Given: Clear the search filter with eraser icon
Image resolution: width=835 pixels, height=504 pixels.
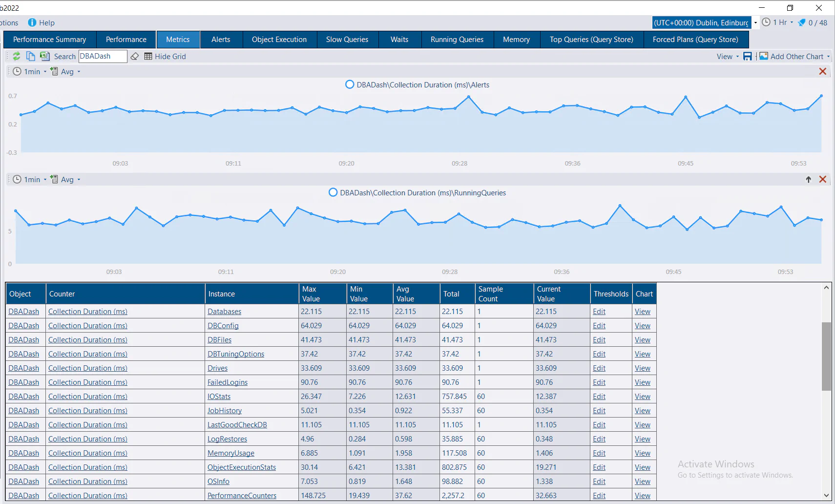Looking at the screenshot, I should click(135, 57).
